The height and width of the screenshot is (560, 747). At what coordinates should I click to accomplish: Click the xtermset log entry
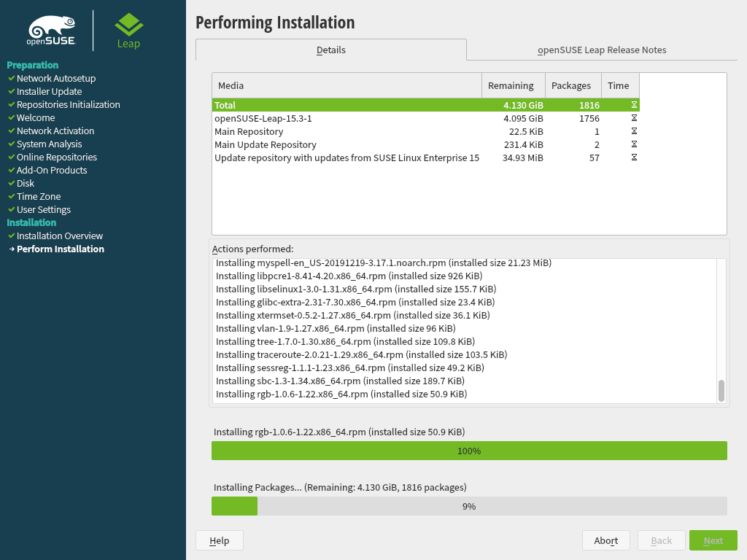[x=353, y=315]
